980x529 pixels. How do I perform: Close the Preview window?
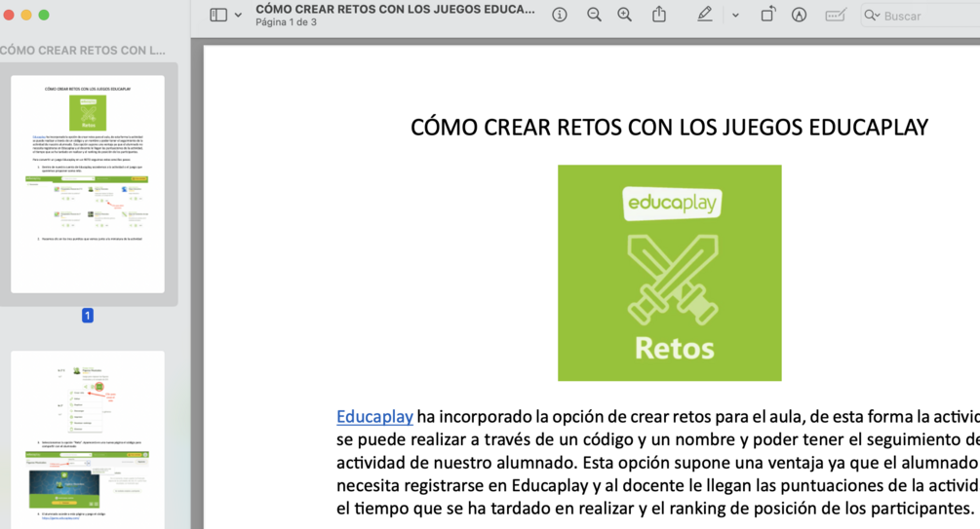[9, 15]
